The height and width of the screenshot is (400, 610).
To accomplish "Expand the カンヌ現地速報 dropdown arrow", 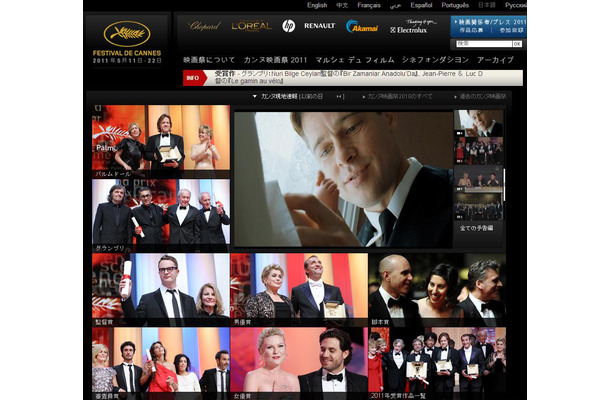I will tap(255, 96).
